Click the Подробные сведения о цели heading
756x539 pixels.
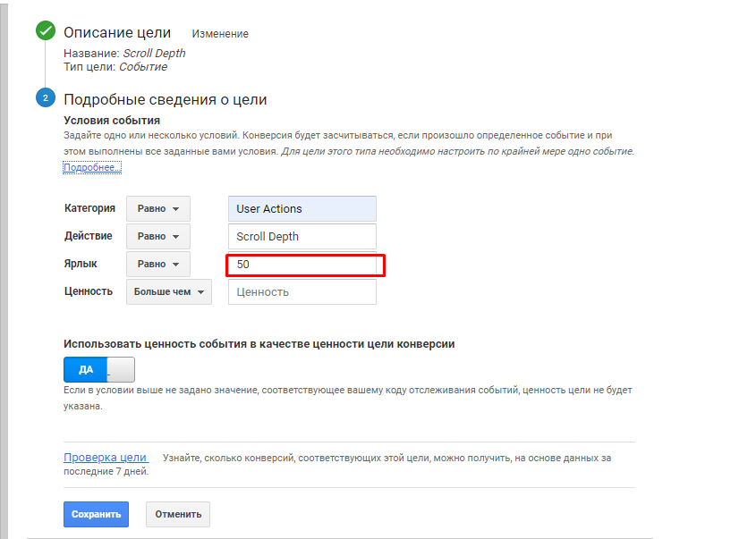[166, 100]
